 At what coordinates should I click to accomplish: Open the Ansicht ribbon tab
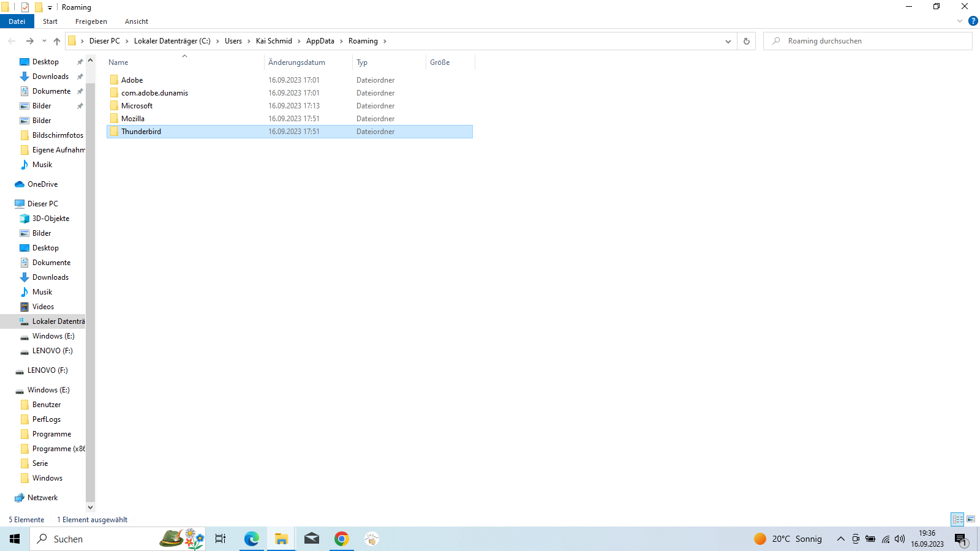point(137,21)
